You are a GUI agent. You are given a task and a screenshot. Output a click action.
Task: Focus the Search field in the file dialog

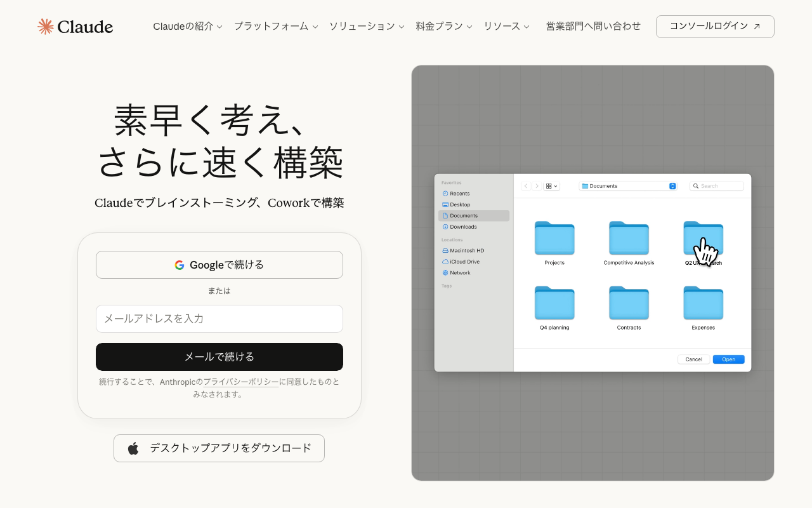(x=717, y=186)
